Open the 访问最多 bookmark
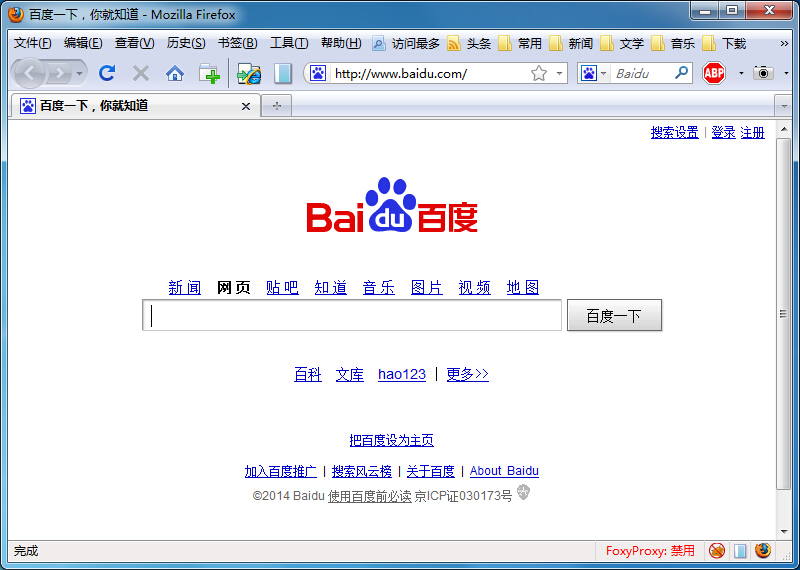The width and height of the screenshot is (800, 570). pyautogui.click(x=406, y=44)
